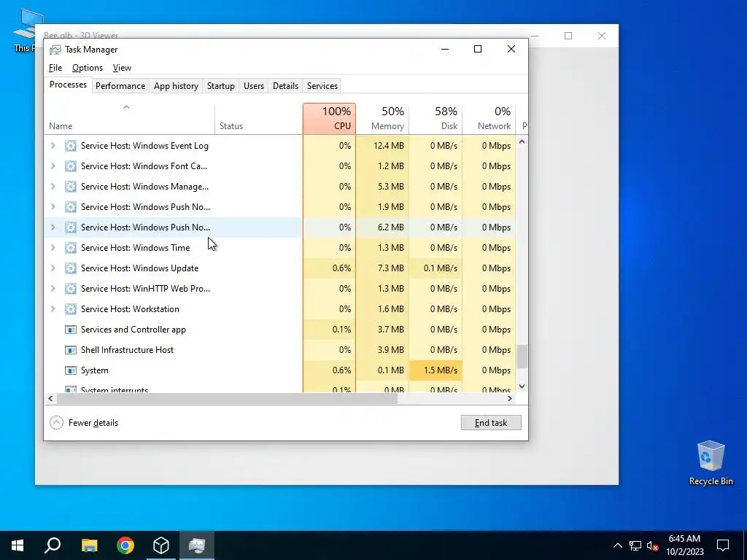Click the Windows Event Log service gear icon
The height and width of the screenshot is (560, 747).
71,146
